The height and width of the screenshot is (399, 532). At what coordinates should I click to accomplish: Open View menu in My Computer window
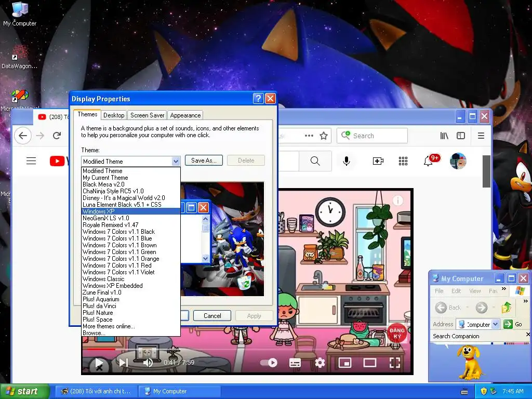(475, 291)
